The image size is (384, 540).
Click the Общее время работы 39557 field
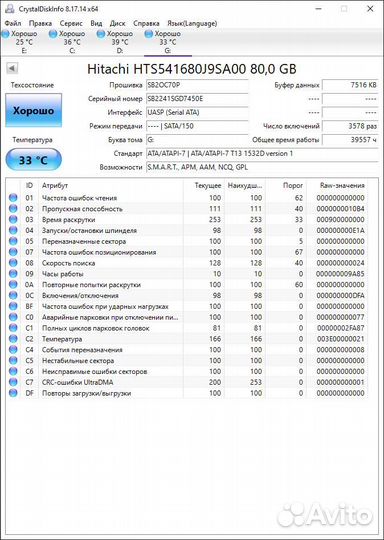pyautogui.click(x=350, y=140)
